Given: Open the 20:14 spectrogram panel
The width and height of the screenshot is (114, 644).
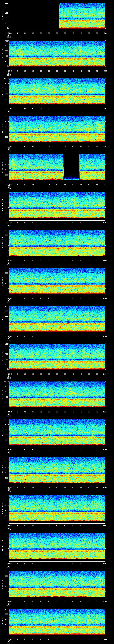Looking at the screenshot, I should [57, 394].
